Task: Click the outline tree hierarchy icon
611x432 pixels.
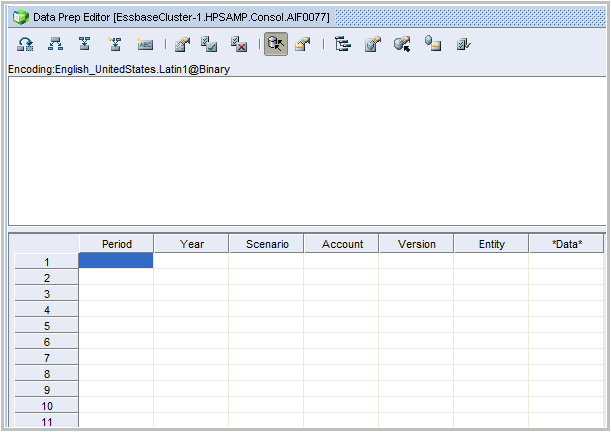Action: (x=343, y=44)
